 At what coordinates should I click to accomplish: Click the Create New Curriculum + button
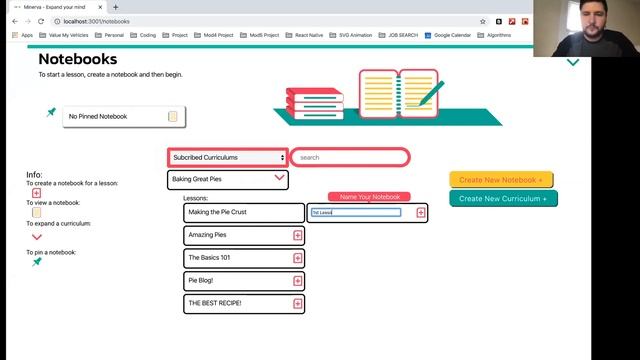[x=503, y=199]
